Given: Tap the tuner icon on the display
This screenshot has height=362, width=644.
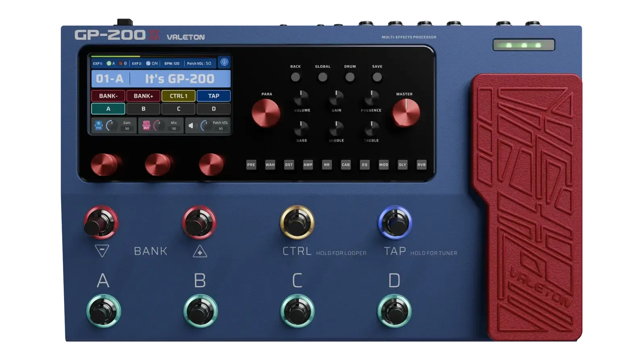Looking at the screenshot, I should [224, 62].
